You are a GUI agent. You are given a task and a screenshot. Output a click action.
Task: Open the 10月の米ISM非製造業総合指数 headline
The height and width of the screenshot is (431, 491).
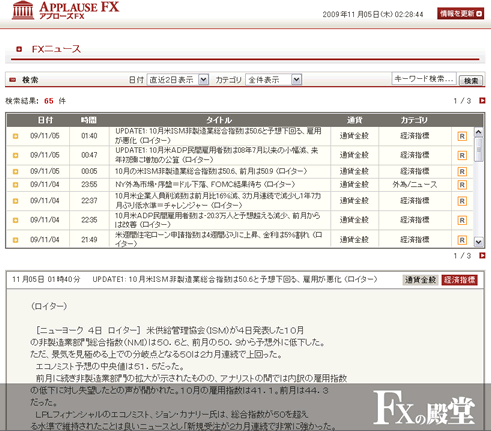pos(211,171)
